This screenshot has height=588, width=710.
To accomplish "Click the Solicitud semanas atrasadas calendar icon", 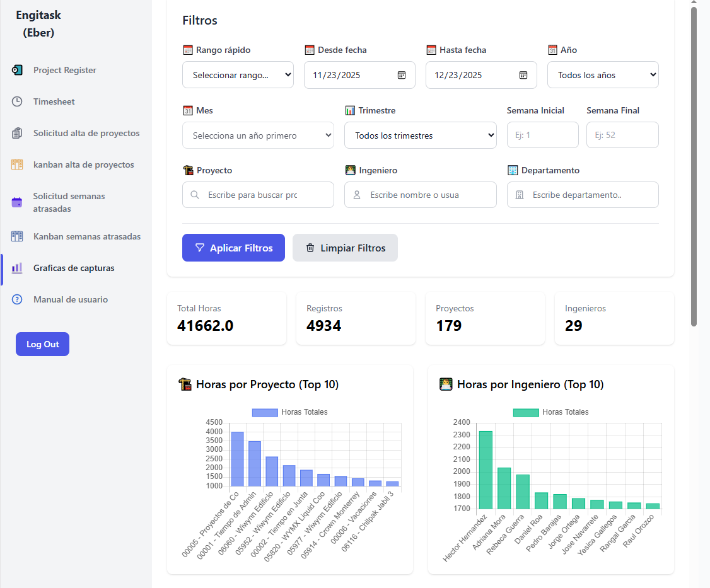I will tap(17, 202).
